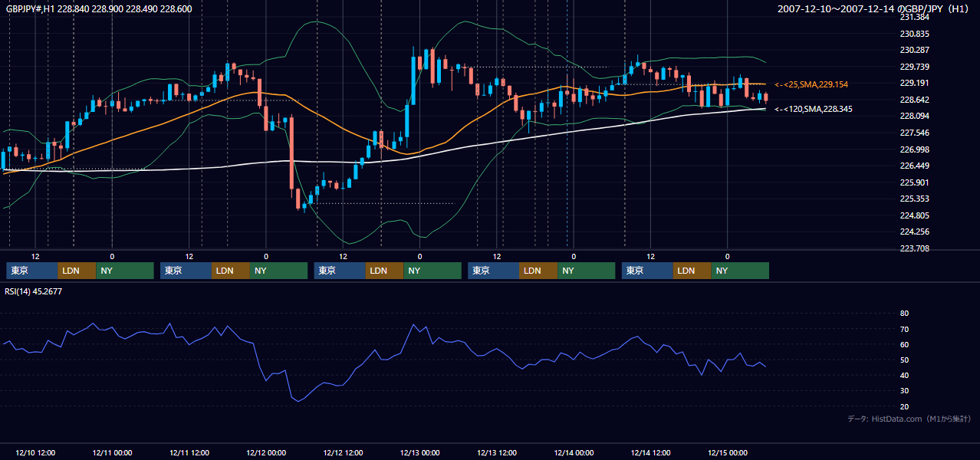980x460 pixels.
Task: Click time axis label 12/11 00:00
Action: [112, 452]
